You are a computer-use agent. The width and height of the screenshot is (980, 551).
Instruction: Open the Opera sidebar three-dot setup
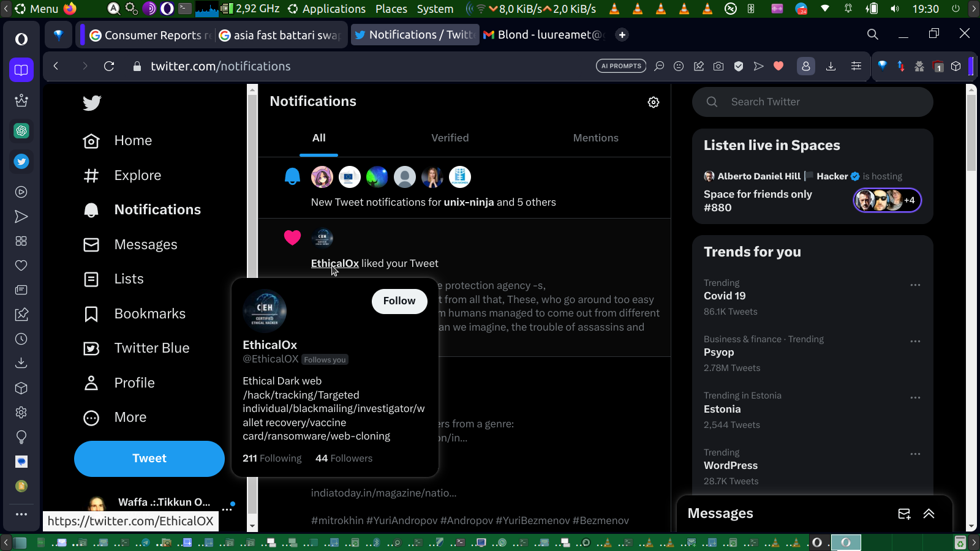21,514
